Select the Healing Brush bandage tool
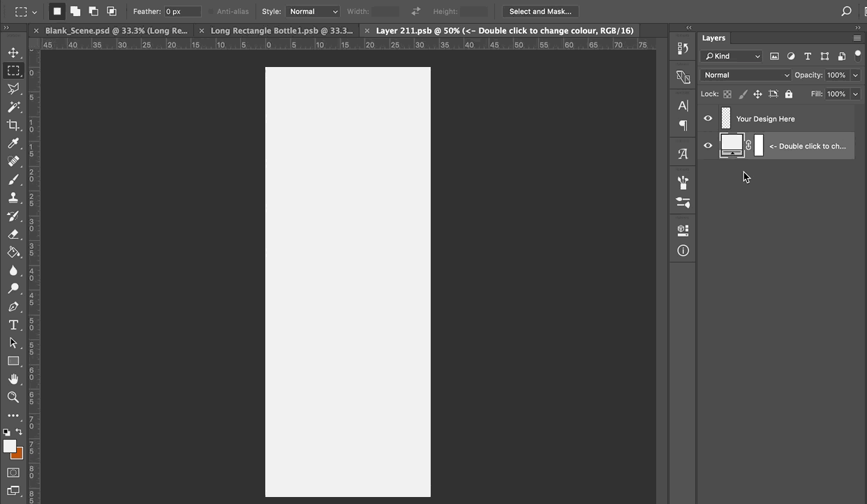The image size is (867, 504). 13,161
